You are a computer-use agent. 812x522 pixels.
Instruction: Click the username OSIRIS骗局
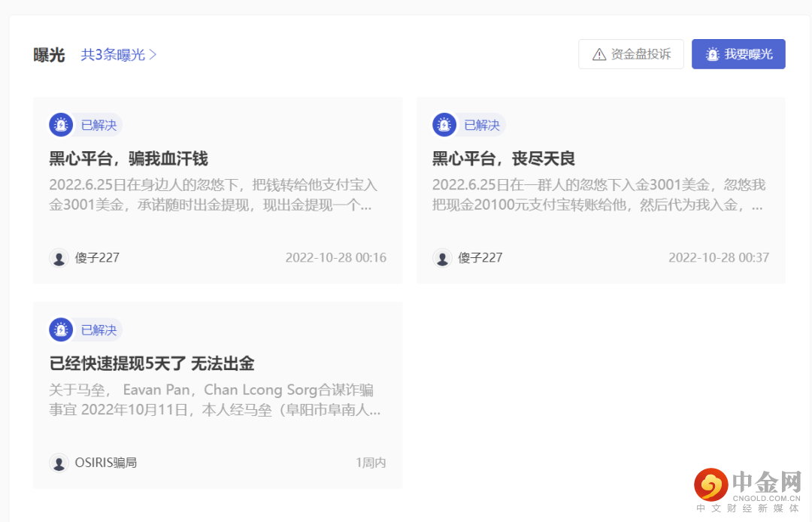click(103, 463)
